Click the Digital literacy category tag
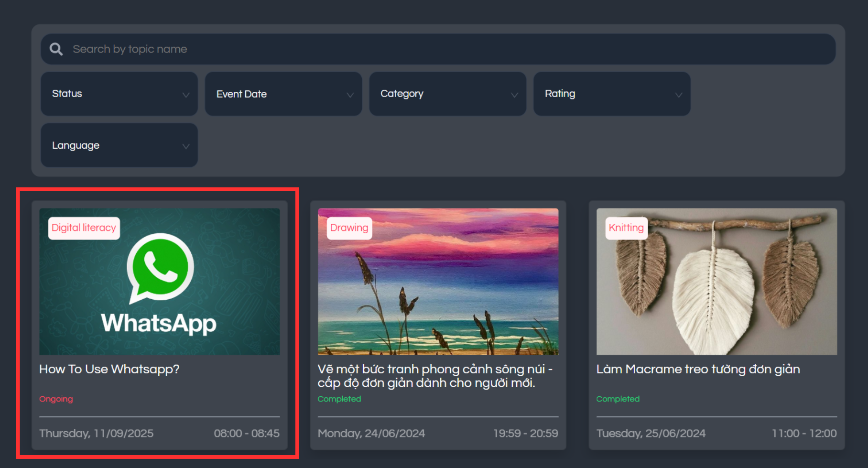 point(84,228)
